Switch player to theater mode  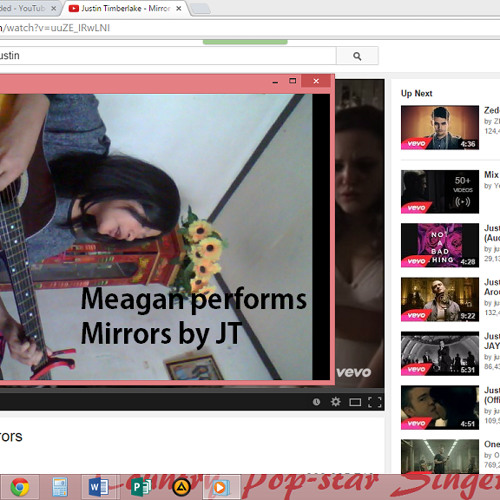click(x=355, y=402)
